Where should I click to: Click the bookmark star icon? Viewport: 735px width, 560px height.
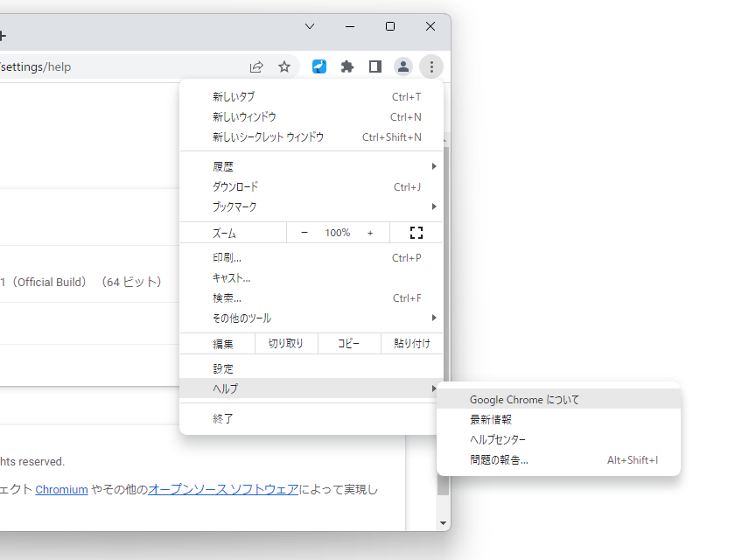(284, 66)
